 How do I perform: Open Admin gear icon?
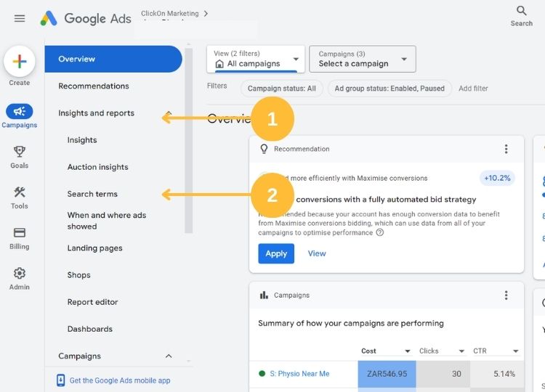(20, 273)
